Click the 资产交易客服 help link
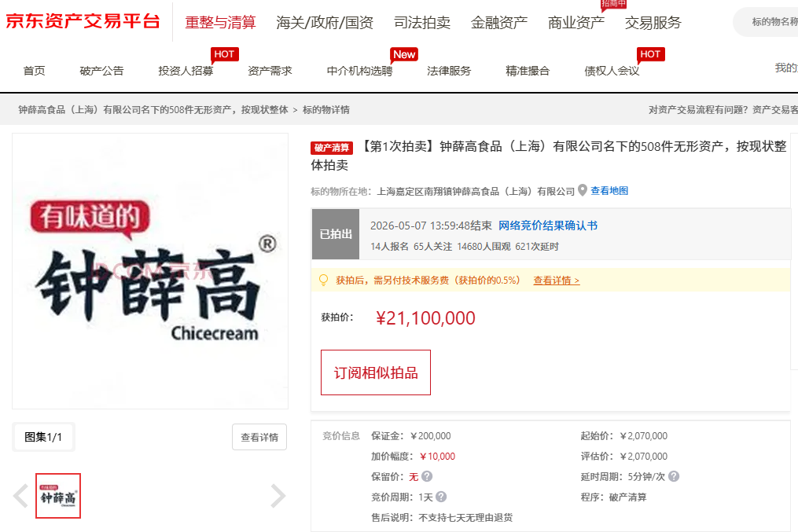Viewport: 798px width, 532px height. [x=775, y=110]
